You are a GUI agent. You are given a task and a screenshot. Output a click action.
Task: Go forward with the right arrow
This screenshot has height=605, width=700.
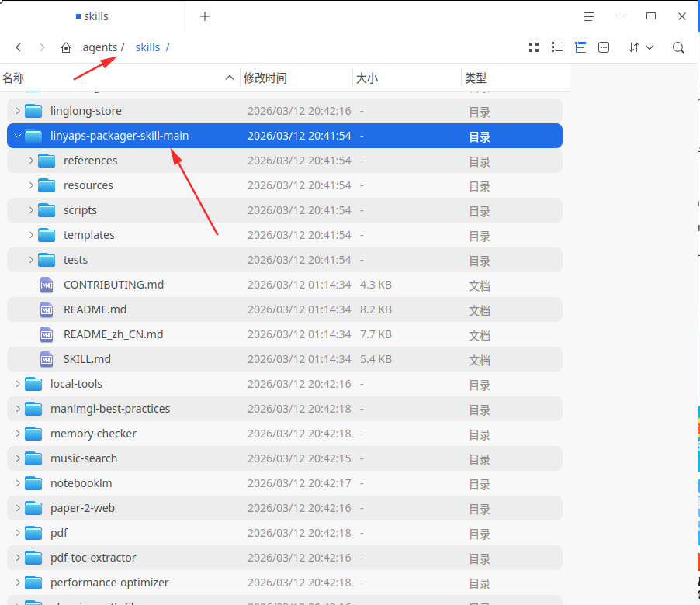[x=42, y=47]
